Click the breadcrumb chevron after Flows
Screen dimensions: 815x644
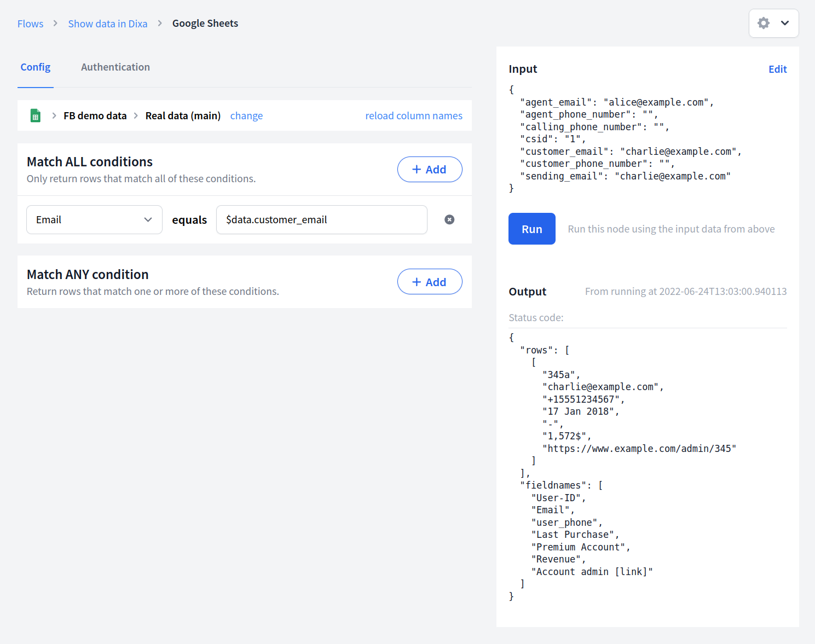(55, 24)
